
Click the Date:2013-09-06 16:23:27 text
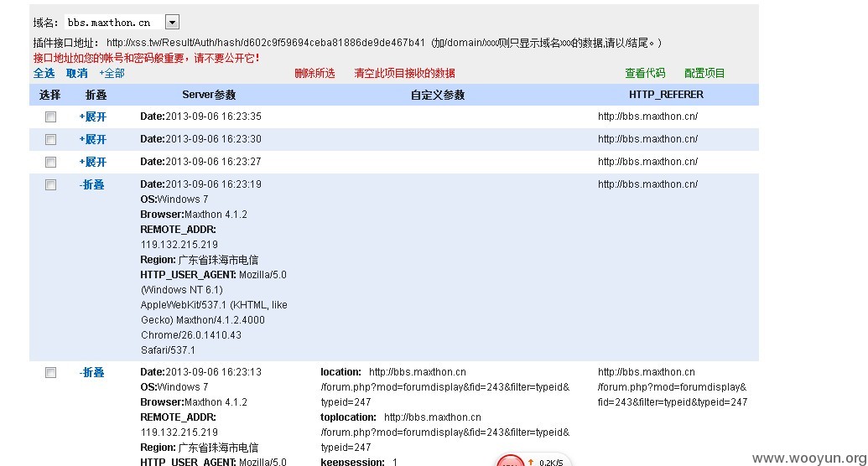pyautogui.click(x=200, y=162)
